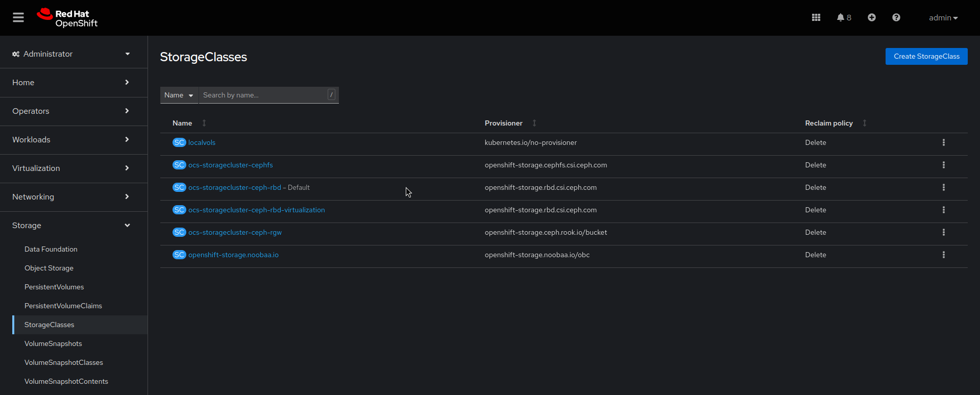The width and height of the screenshot is (980, 395).
Task: Toggle the hamburger navigation menu
Action: point(18,18)
